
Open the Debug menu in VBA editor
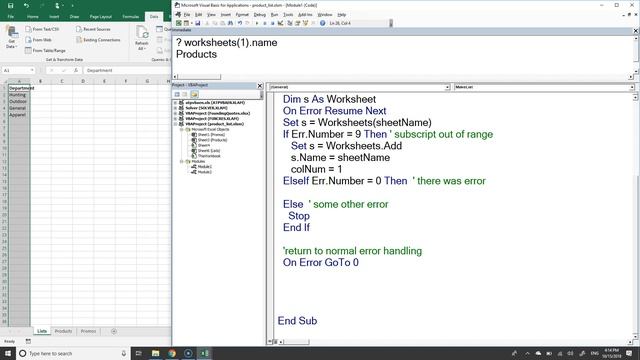pos(260,15)
